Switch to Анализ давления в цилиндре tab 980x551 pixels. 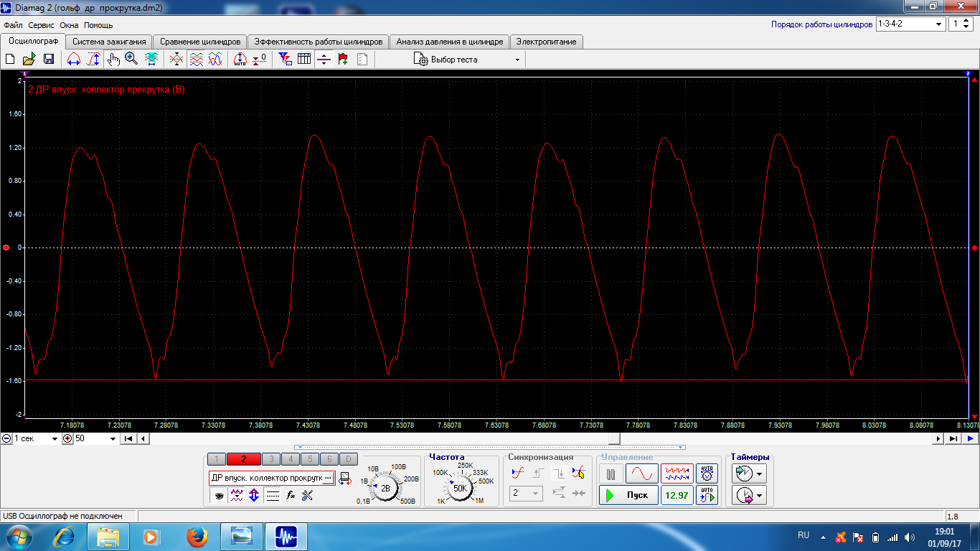[450, 42]
